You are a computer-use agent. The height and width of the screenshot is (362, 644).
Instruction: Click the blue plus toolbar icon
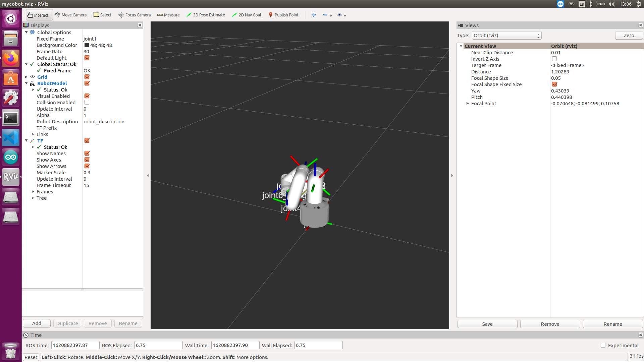coord(314,15)
